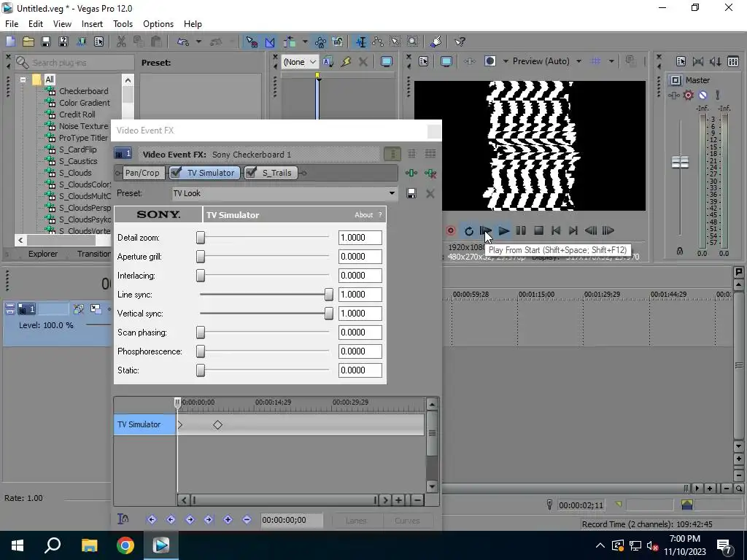The height and width of the screenshot is (560, 747).
Task: Open Auto Ripple mode dropdown arrow
Action: click(x=305, y=42)
